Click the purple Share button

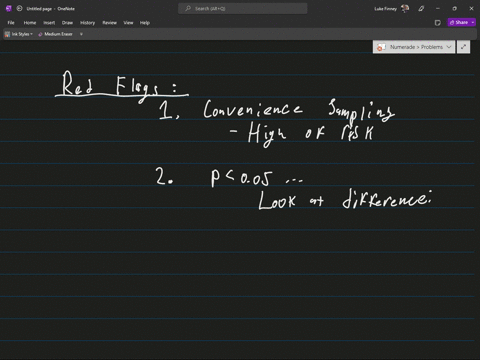pyautogui.click(x=459, y=22)
